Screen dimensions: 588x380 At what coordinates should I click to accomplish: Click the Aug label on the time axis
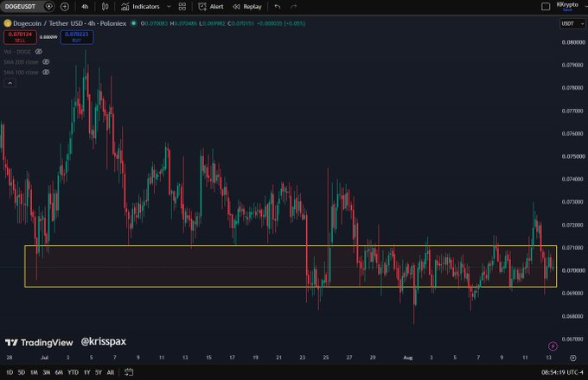(x=408, y=358)
